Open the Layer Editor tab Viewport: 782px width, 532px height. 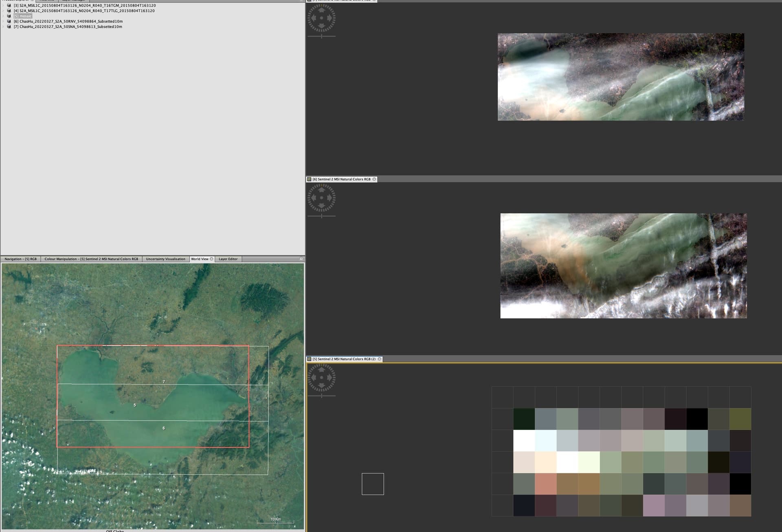click(x=228, y=259)
